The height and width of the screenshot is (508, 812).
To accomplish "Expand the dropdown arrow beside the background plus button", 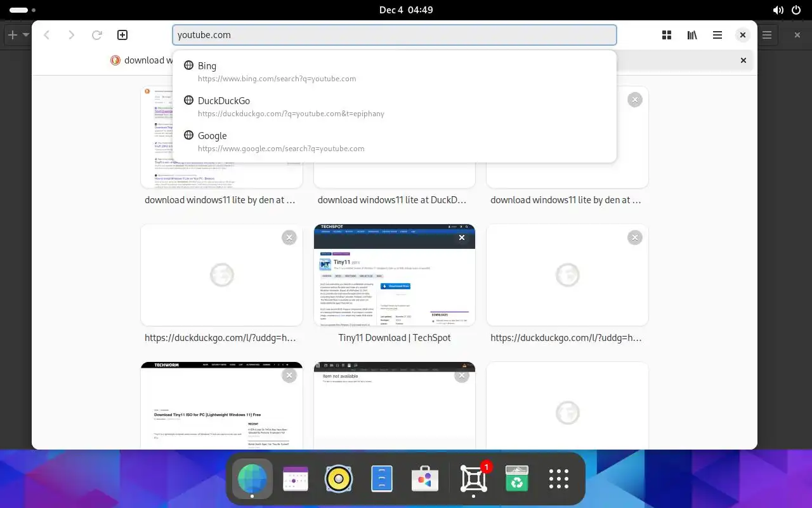I will 26,35.
